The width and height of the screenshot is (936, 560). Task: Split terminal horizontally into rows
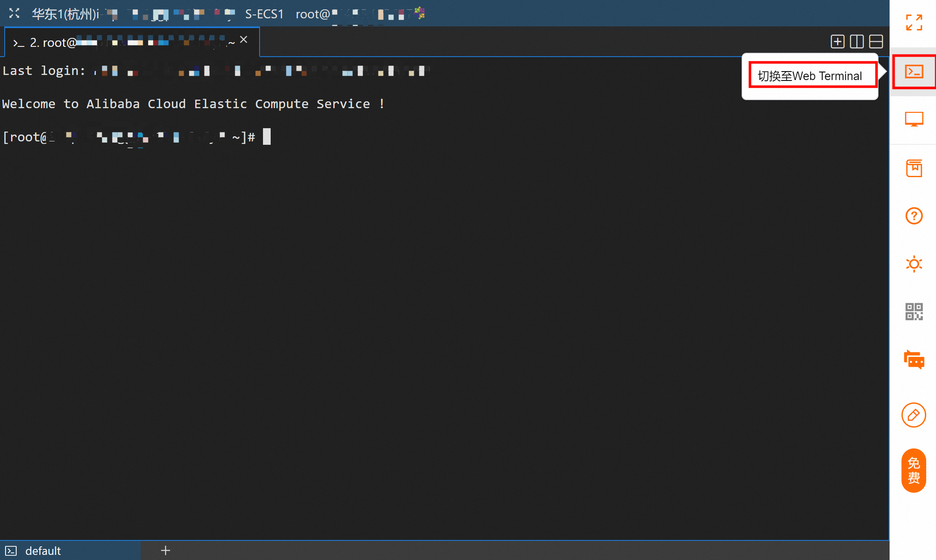point(876,42)
